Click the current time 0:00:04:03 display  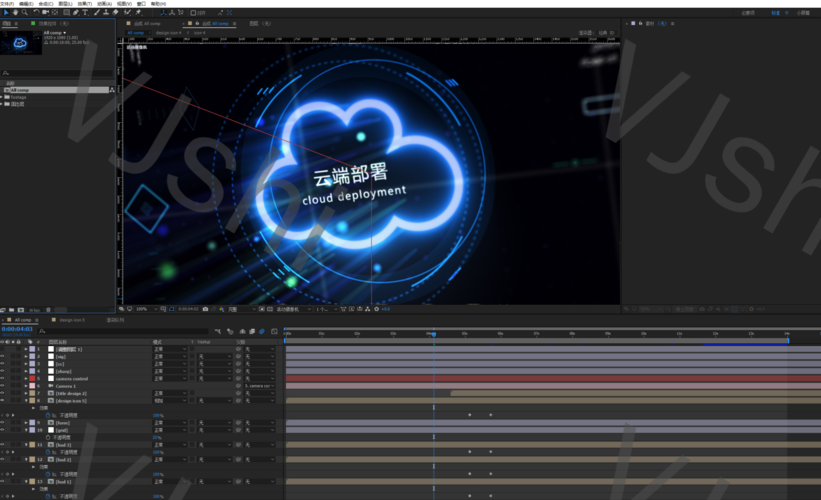click(17, 329)
